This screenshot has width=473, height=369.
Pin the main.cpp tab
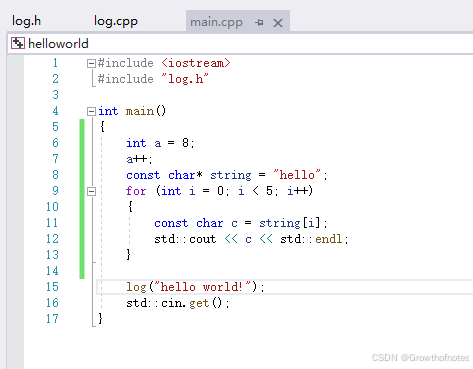pos(259,22)
